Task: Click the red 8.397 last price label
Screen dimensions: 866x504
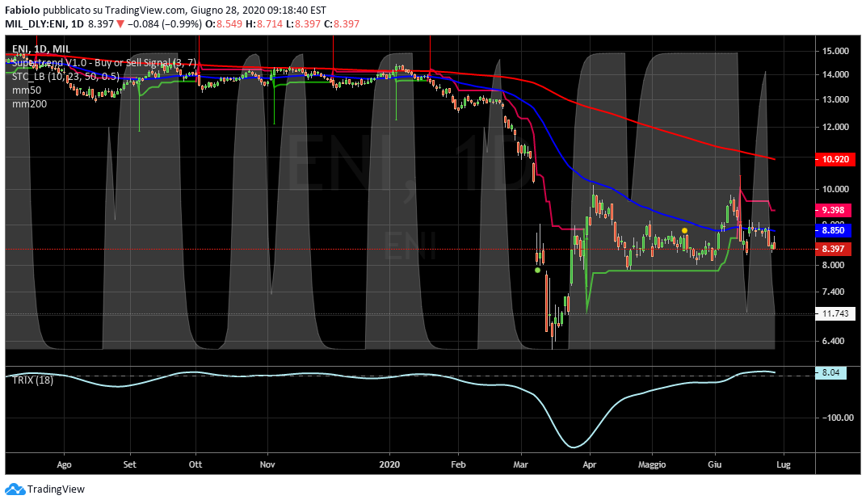Action: [x=834, y=249]
